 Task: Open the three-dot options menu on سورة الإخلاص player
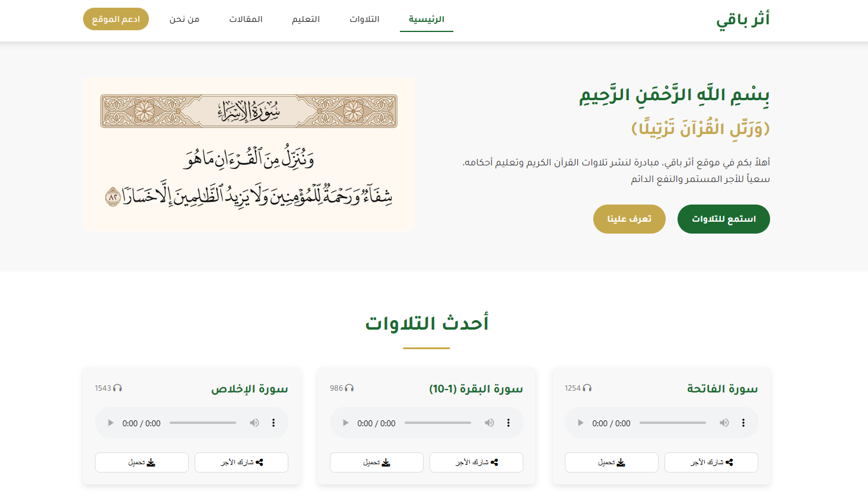point(273,423)
